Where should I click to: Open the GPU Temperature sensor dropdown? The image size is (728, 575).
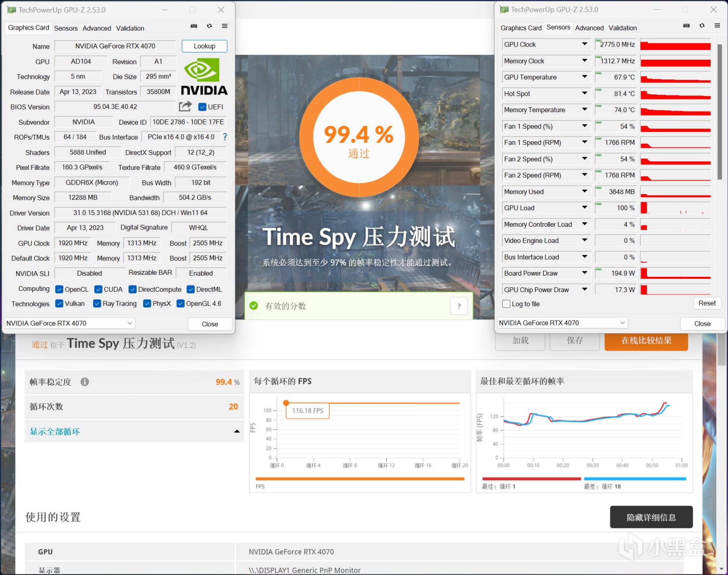coord(585,77)
